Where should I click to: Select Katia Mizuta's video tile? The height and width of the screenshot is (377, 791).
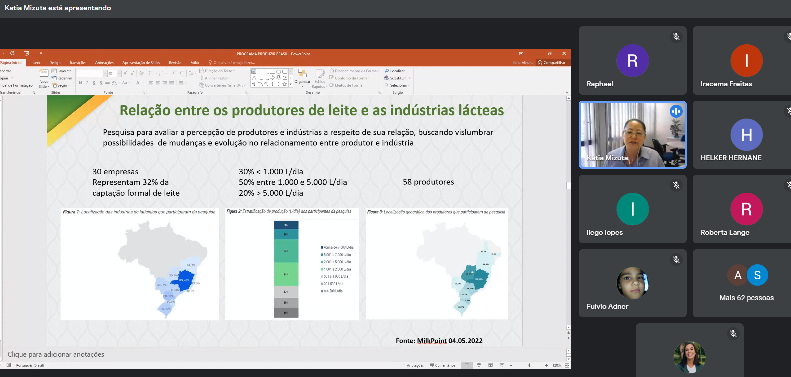(x=633, y=135)
